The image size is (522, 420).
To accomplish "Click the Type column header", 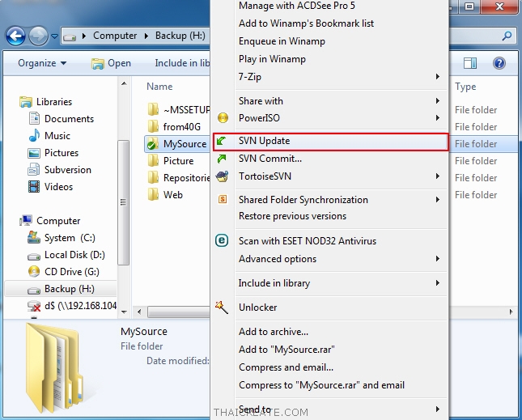I will [x=465, y=87].
